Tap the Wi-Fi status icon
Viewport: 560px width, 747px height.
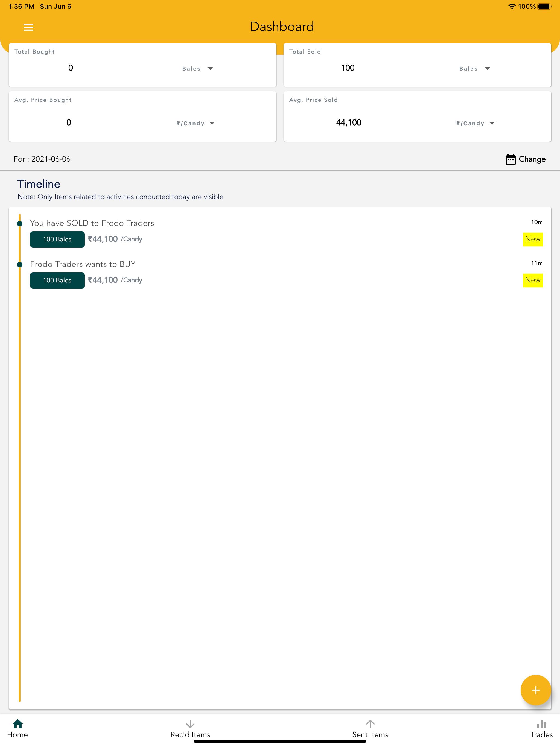pyautogui.click(x=512, y=6)
